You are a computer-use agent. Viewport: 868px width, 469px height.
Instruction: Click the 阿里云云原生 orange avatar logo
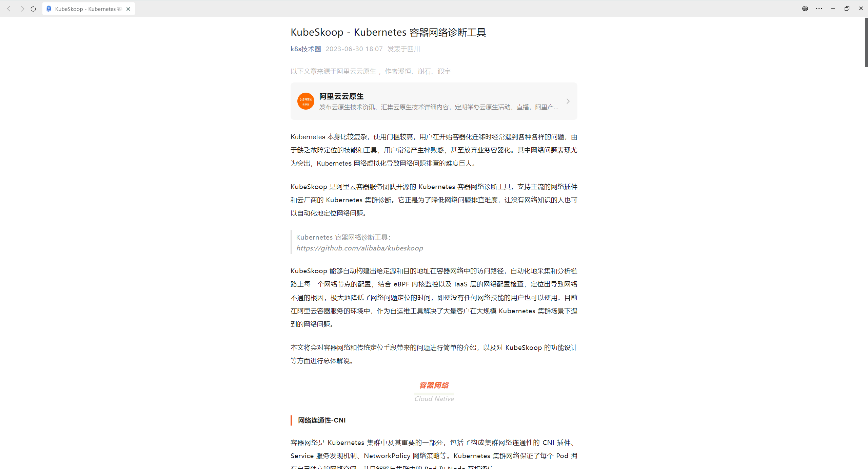(305, 101)
